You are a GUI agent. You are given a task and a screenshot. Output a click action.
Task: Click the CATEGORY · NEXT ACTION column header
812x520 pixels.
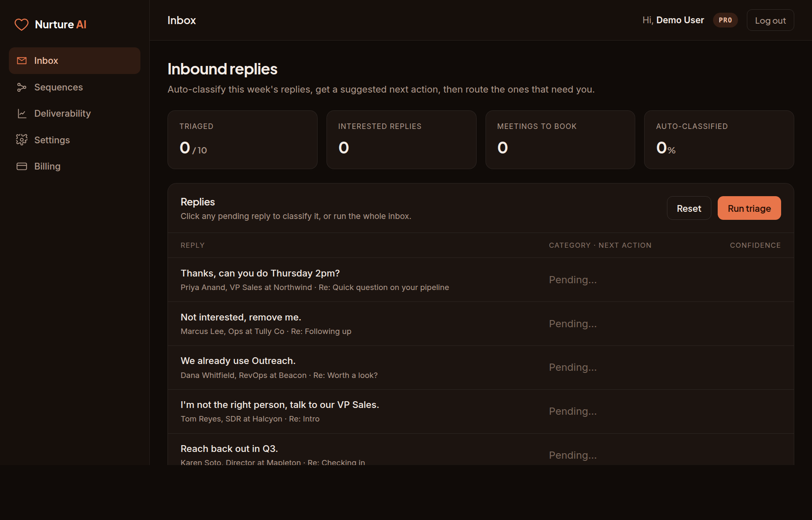[x=600, y=245]
